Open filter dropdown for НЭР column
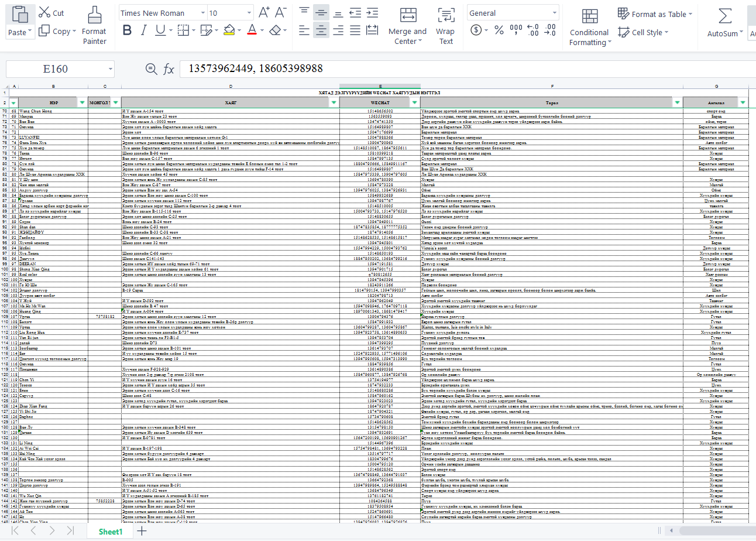Screen dimensions: 756x541 tap(81, 102)
